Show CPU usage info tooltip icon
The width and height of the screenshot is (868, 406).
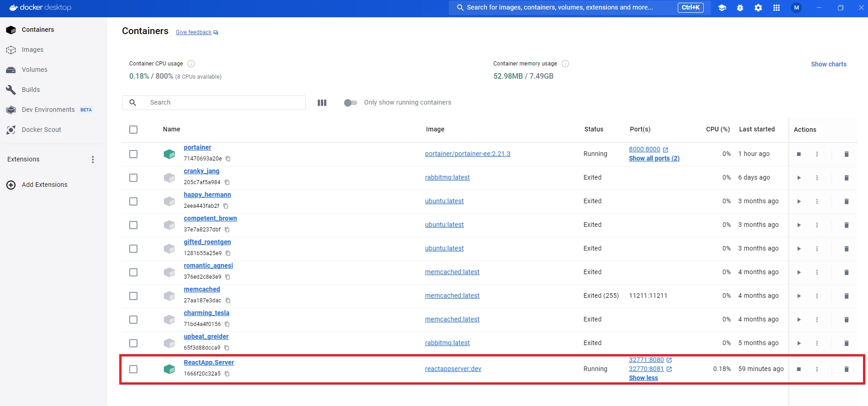click(x=191, y=64)
